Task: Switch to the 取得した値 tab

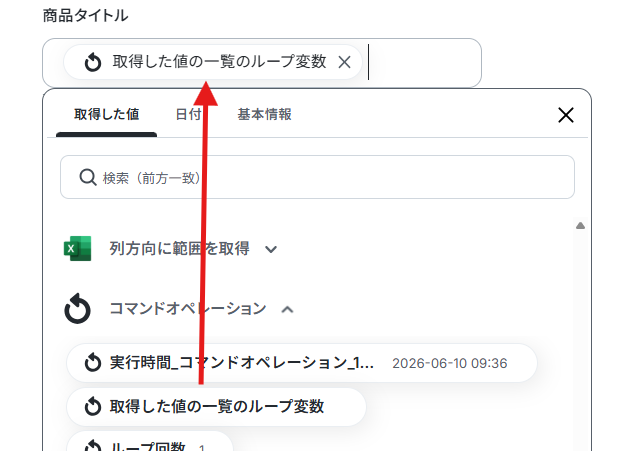Action: tap(107, 114)
